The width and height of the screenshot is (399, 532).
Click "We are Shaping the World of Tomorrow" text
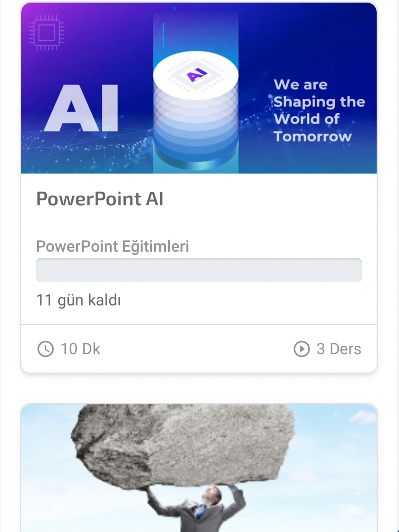(319, 111)
